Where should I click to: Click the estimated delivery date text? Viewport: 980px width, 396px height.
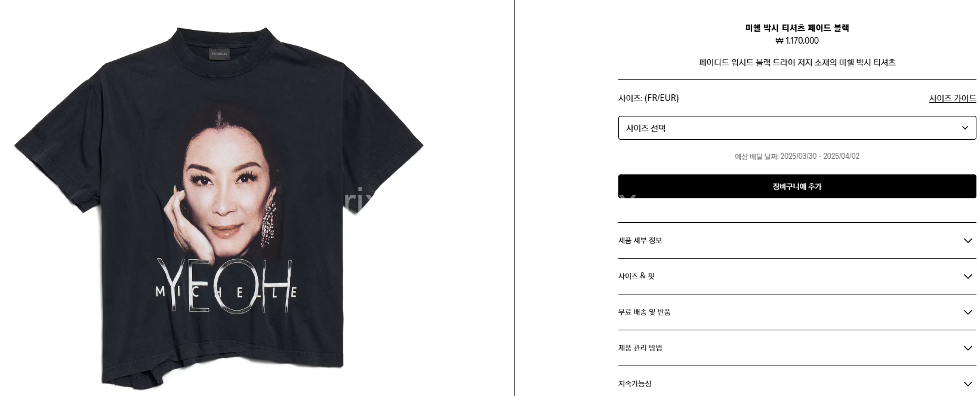pos(797,156)
